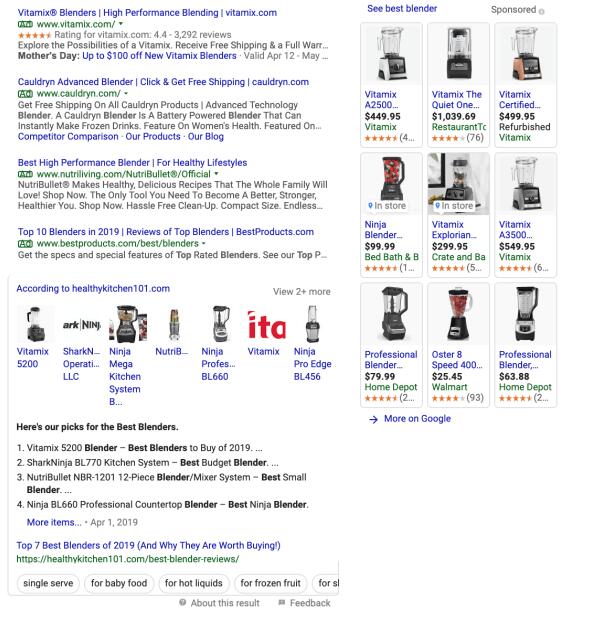
Task: Expand arrow next to bestproducts.com URL
Action: [203, 244]
